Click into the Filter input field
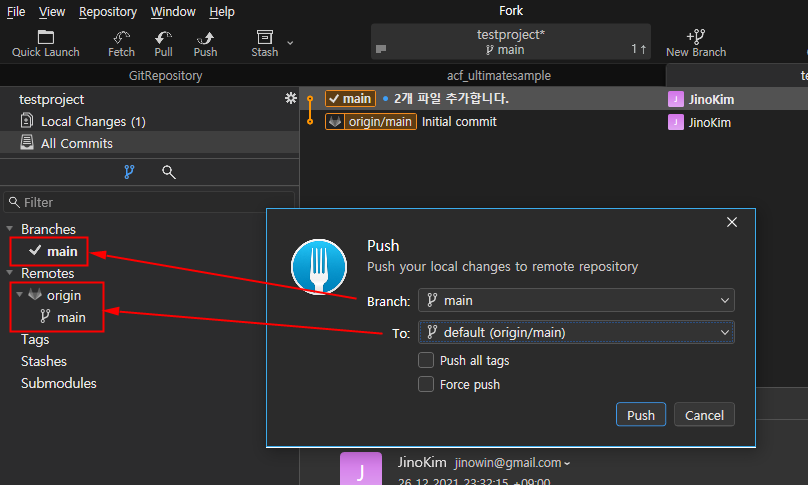This screenshot has width=808, height=485. click(x=149, y=202)
